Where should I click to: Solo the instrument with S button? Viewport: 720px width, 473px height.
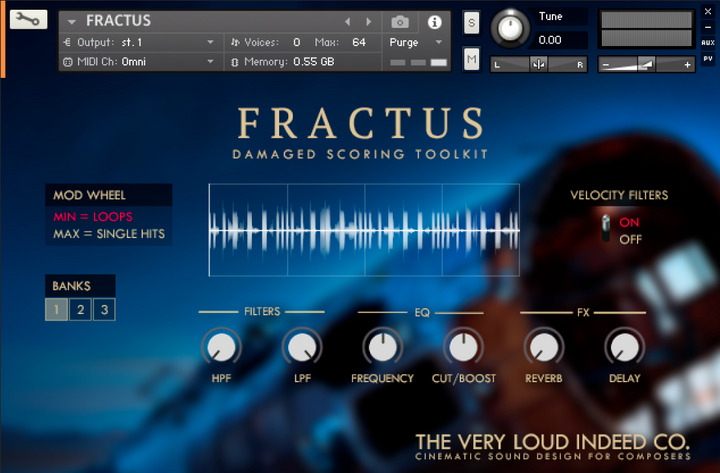[472, 23]
